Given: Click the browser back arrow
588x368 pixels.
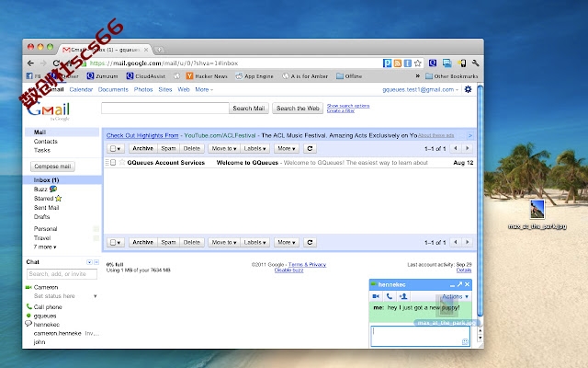Looking at the screenshot, I should (30, 63).
